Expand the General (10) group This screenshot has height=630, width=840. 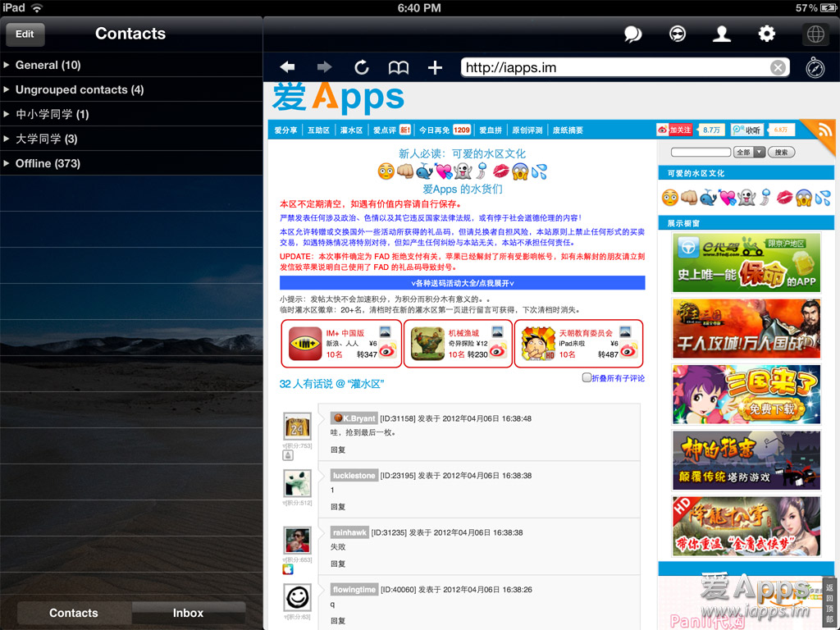[x=131, y=65]
